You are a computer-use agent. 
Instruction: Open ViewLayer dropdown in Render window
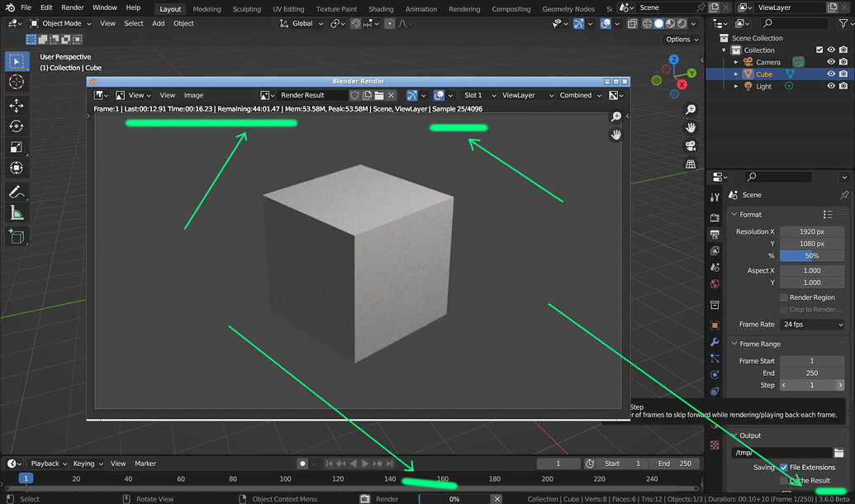coord(527,96)
